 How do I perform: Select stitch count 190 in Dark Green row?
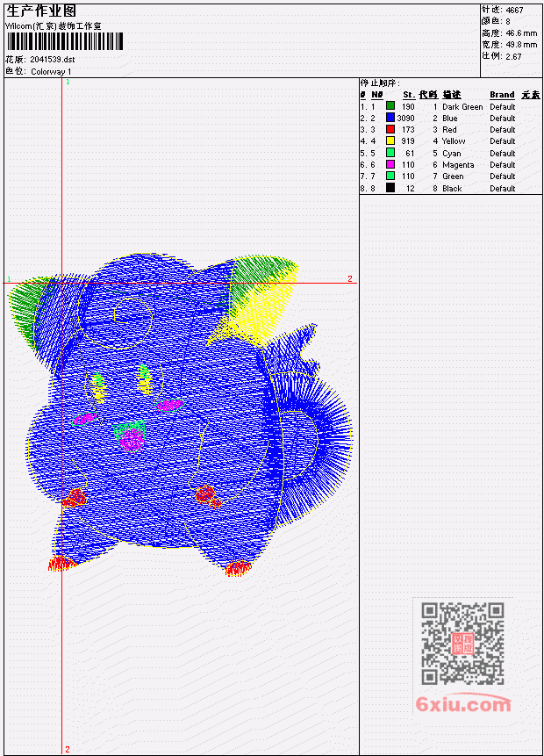[x=408, y=106]
